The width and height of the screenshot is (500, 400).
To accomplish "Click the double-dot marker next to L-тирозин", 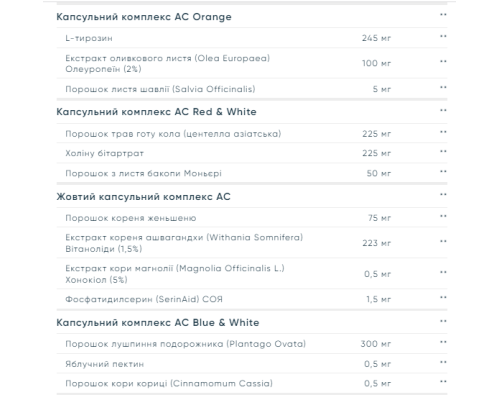I will tap(443, 36).
